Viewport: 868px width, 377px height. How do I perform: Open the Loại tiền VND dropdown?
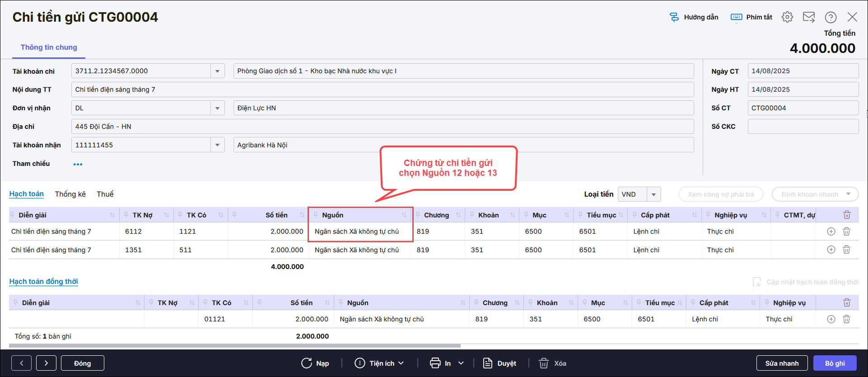[653, 194]
